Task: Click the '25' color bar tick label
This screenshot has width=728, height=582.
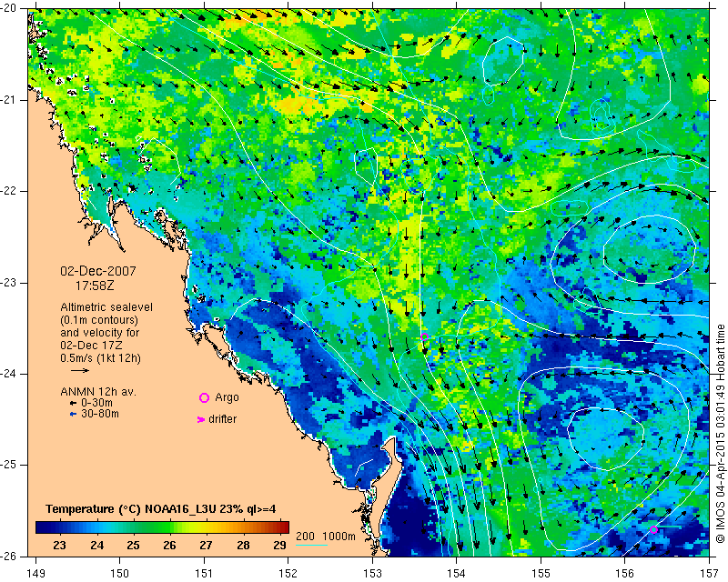Action: pyautogui.click(x=133, y=546)
